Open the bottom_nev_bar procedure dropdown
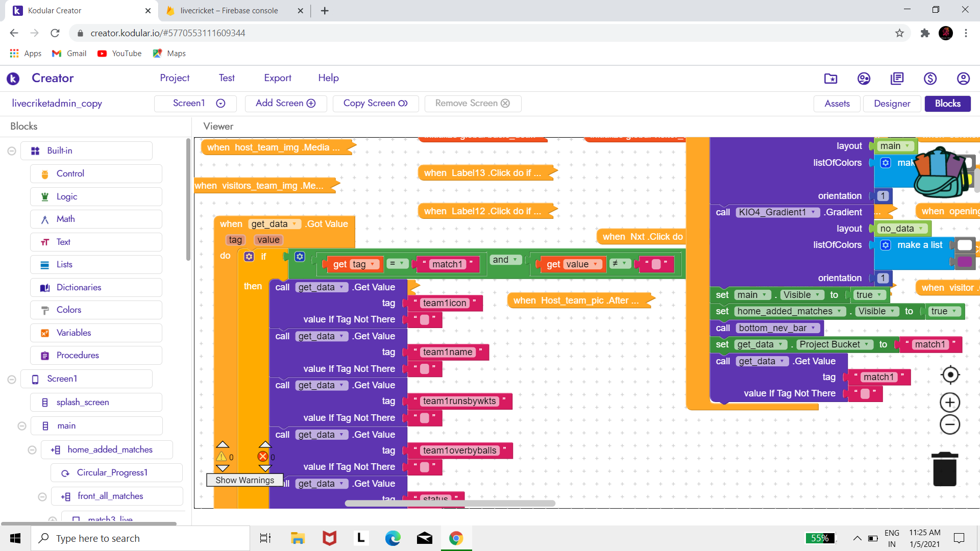Viewport: 980px width, 551px height. tap(777, 328)
